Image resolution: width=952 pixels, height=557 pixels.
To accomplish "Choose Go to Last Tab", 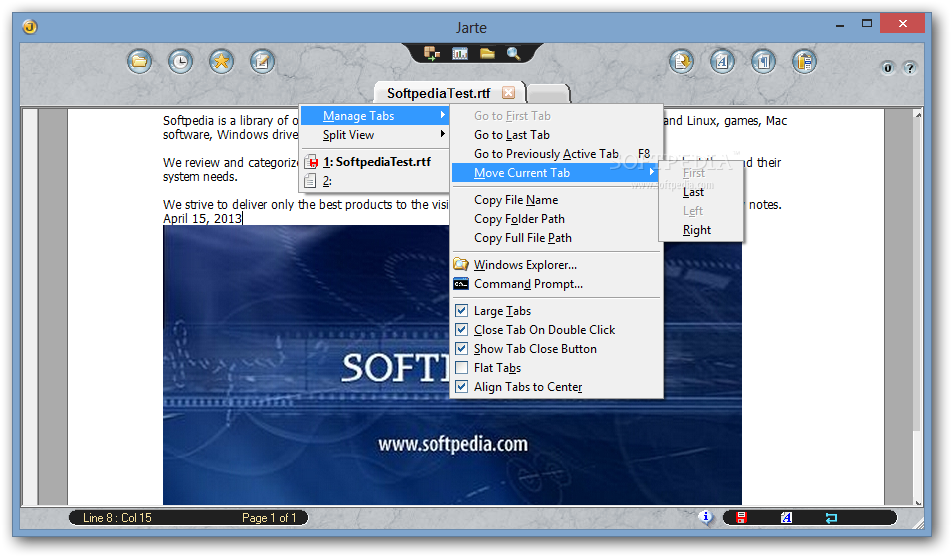I will coord(556,135).
